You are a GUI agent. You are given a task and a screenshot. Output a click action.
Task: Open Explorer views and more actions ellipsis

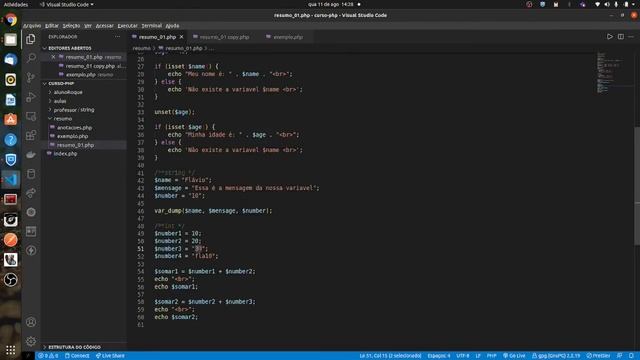coord(118,37)
